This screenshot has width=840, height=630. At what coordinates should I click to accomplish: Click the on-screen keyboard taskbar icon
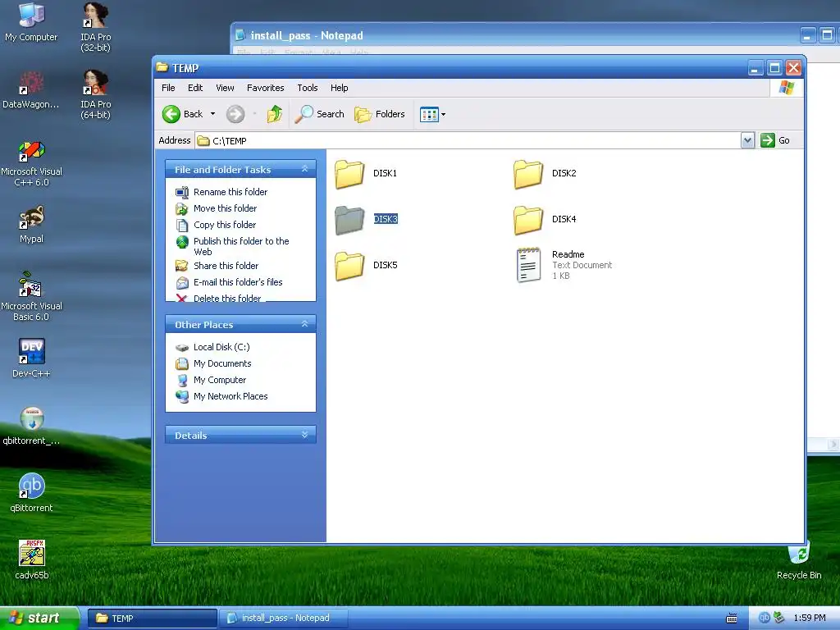tap(731, 619)
